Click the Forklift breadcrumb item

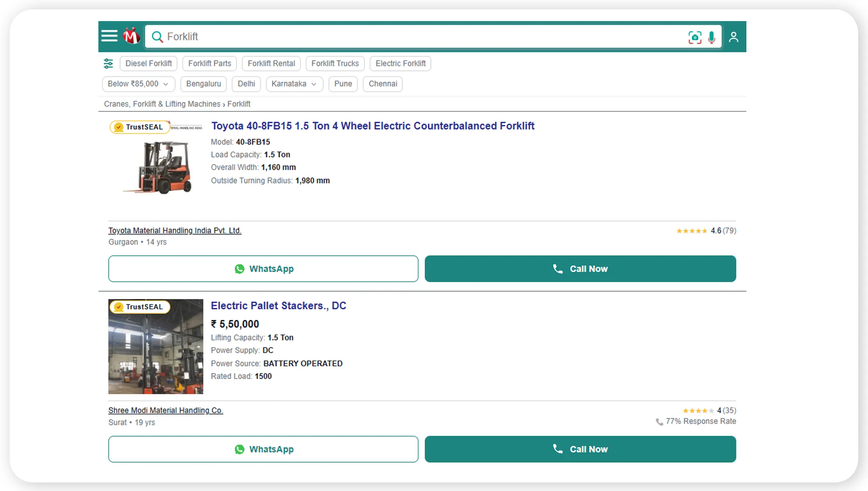239,104
